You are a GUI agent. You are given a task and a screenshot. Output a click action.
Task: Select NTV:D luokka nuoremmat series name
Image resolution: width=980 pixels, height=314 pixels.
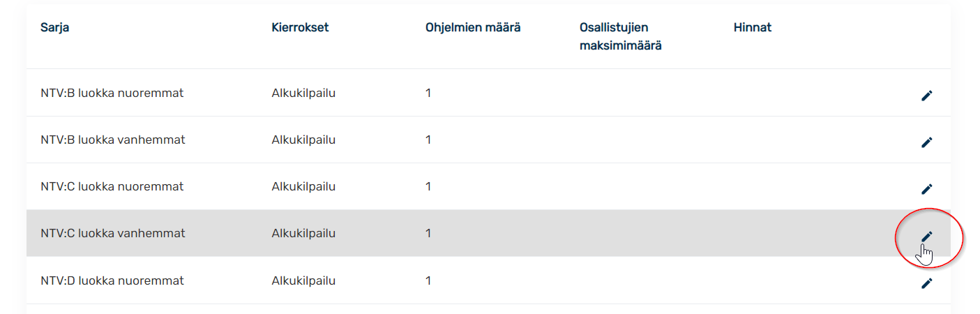[112, 281]
